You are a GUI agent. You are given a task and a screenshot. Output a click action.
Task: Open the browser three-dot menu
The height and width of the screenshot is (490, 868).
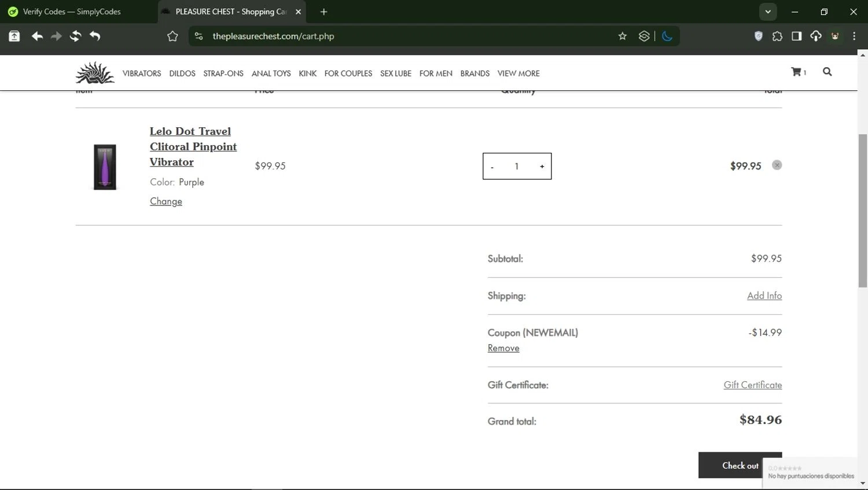[854, 36]
